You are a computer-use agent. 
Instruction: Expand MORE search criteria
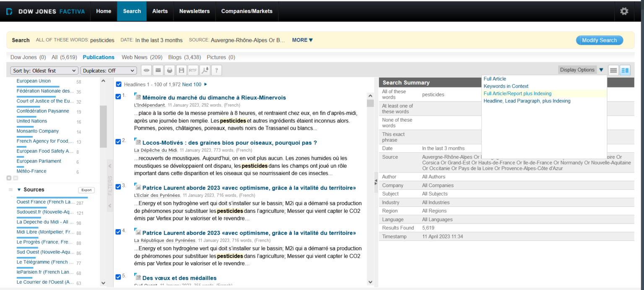tap(302, 40)
